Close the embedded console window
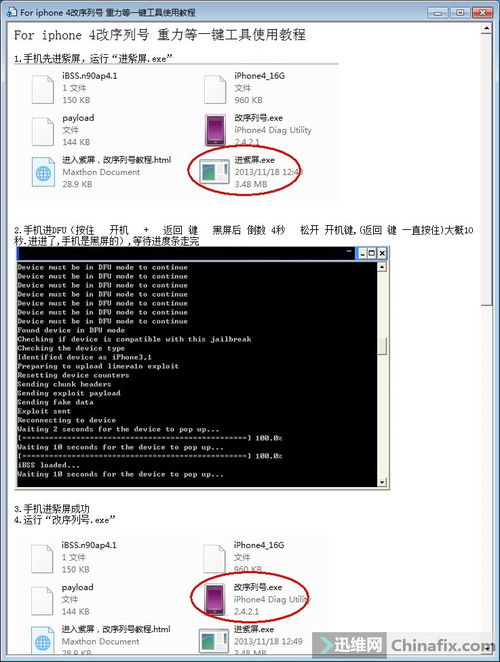This screenshot has width=500, height=662. [382, 253]
